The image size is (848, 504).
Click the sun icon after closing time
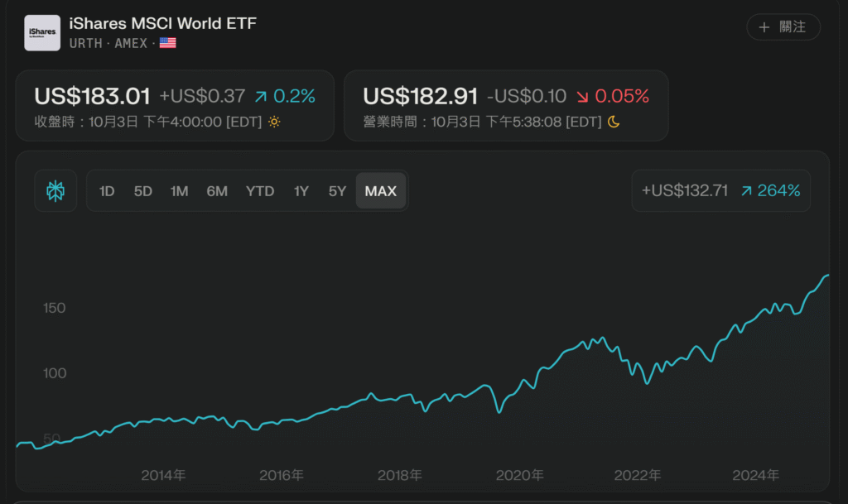click(x=274, y=122)
